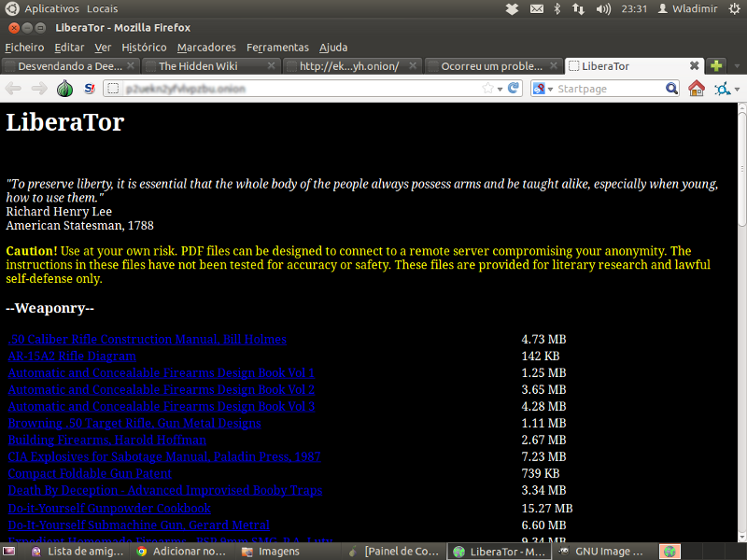Click the show desktop icon in bottom panel

(x=9, y=552)
